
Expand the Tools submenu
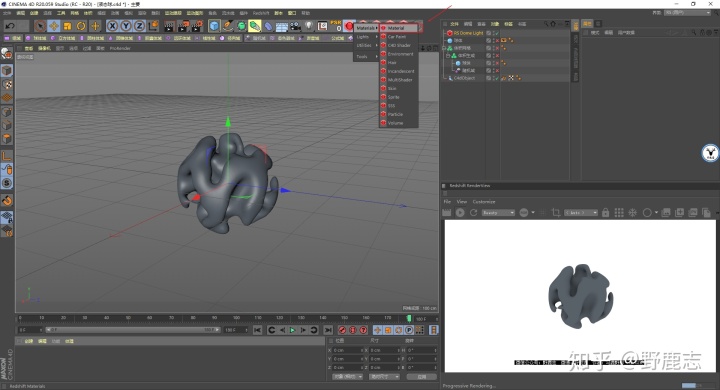[x=366, y=57]
